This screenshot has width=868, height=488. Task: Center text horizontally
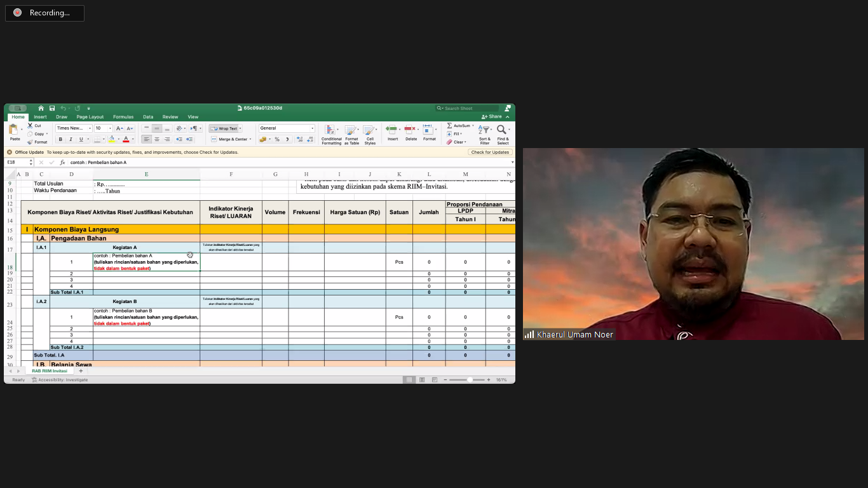157,139
